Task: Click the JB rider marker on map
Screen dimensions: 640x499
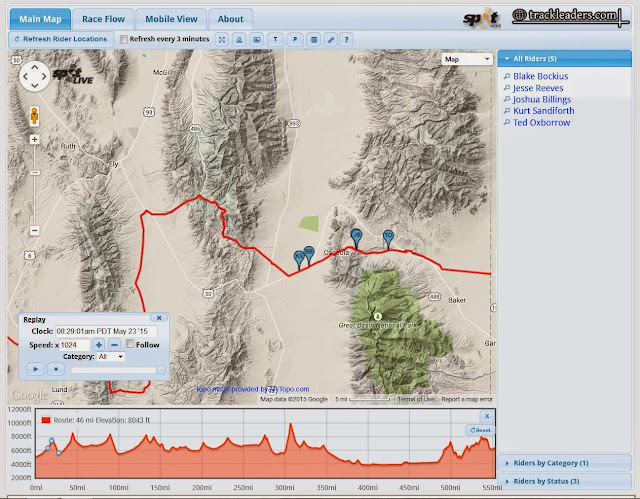Action: tap(356, 239)
